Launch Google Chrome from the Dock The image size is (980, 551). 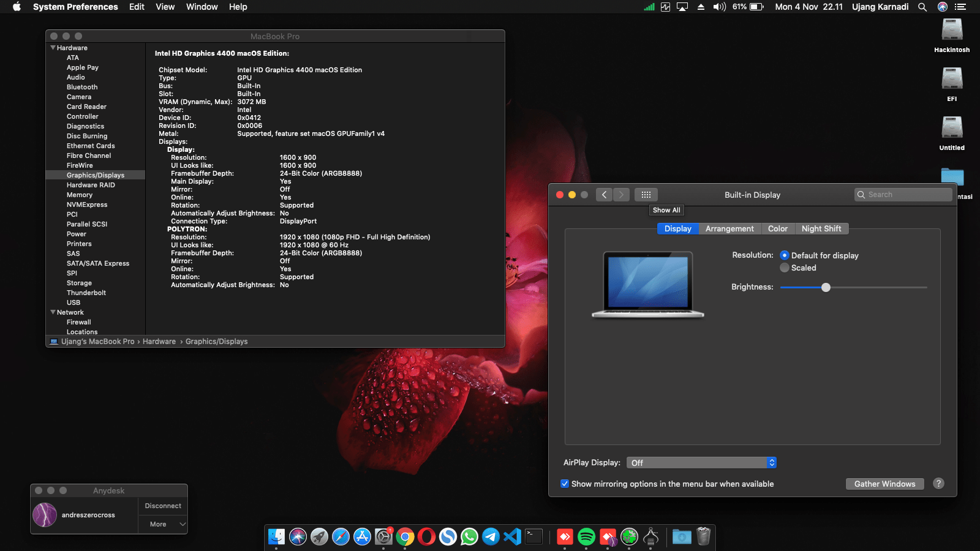pyautogui.click(x=405, y=537)
